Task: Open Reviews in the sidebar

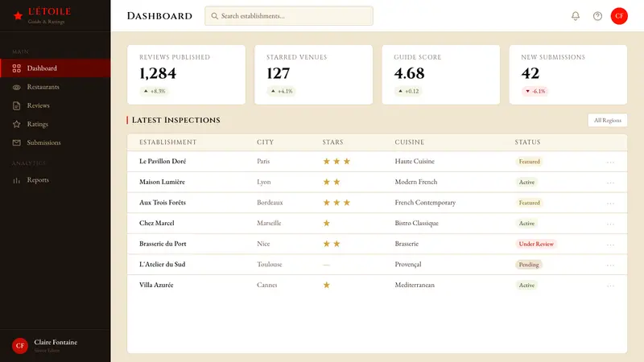Action: 55,105
